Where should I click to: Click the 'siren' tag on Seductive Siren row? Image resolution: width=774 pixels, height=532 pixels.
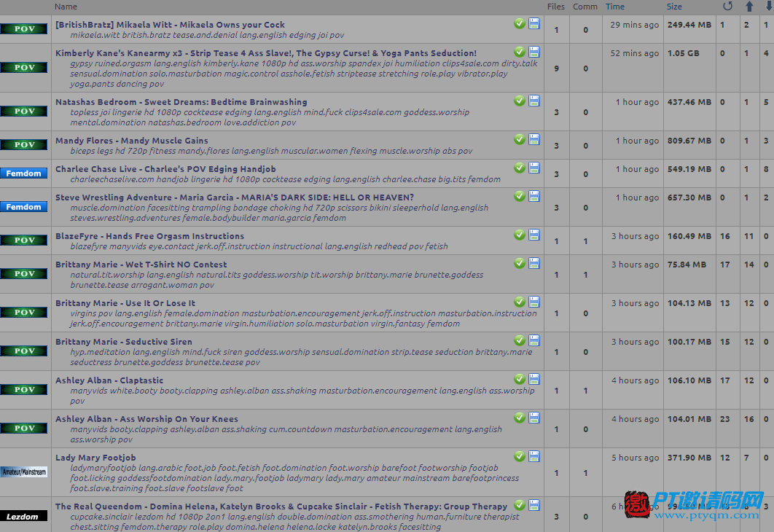(231, 352)
